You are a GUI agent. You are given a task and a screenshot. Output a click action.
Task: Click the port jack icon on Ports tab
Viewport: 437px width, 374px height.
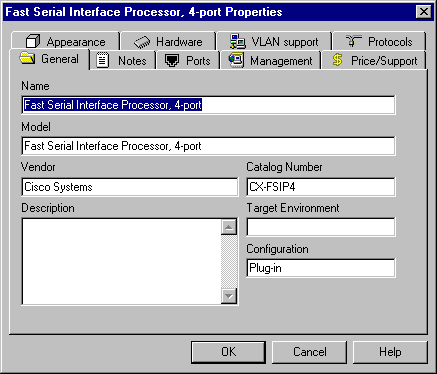point(172,60)
